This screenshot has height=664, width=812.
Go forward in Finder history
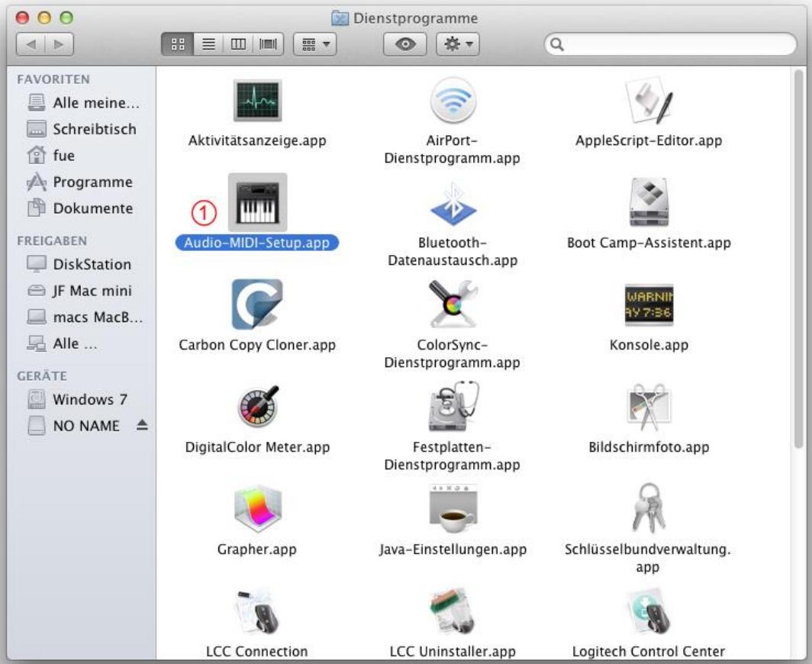(59, 44)
